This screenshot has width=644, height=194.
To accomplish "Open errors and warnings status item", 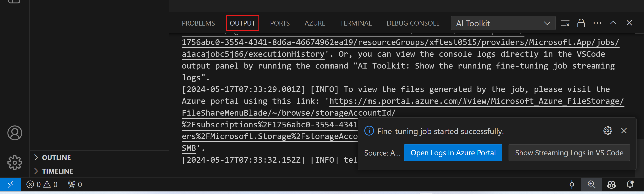I will (42, 185).
